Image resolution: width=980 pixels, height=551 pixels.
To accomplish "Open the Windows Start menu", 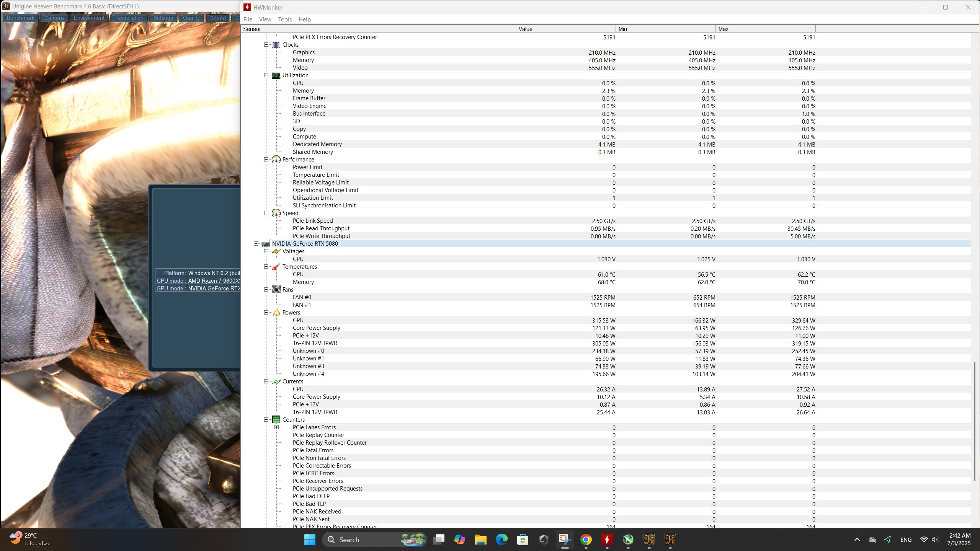I will click(x=310, y=540).
